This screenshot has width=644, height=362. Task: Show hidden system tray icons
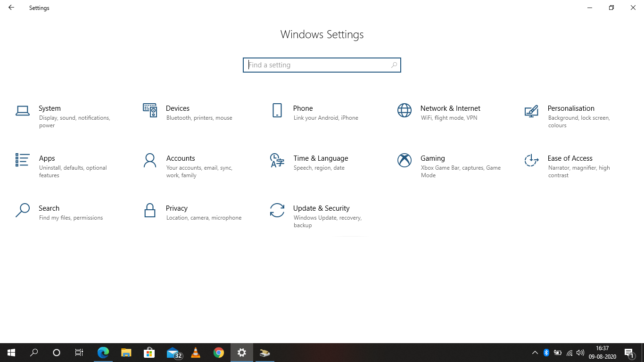coord(535,353)
